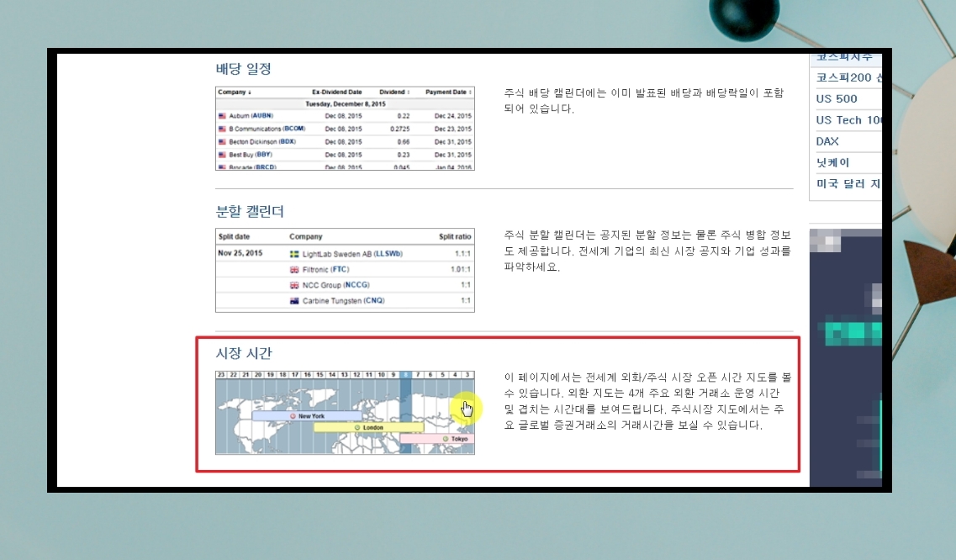Select 닛케이 in the sidebar list
The height and width of the screenshot is (560, 956).
[x=833, y=163]
